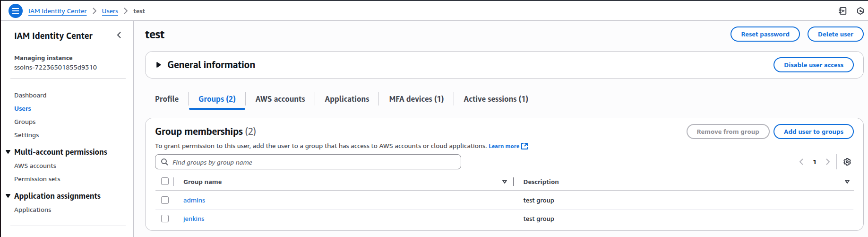Open the Learn more external link

508,146
